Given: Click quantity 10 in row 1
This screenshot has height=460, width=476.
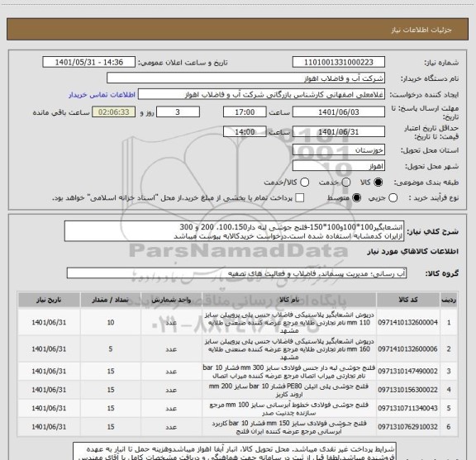Looking at the screenshot, I should 111,323.
